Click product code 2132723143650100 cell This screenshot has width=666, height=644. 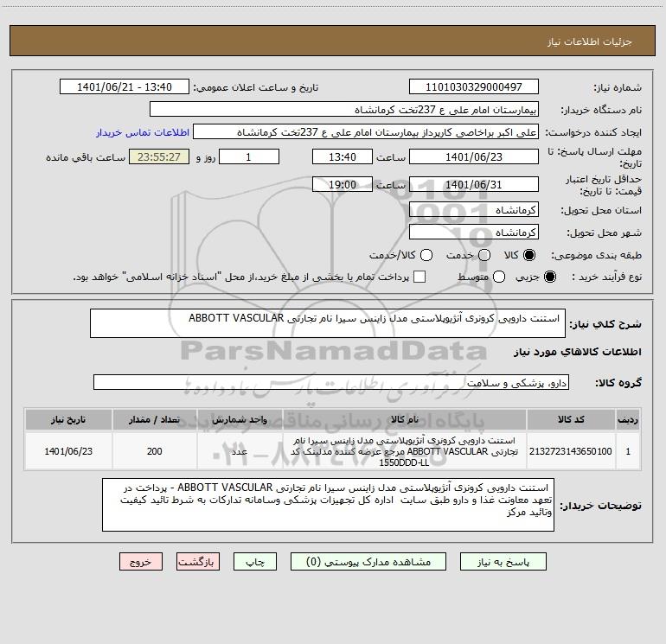pyautogui.click(x=571, y=451)
